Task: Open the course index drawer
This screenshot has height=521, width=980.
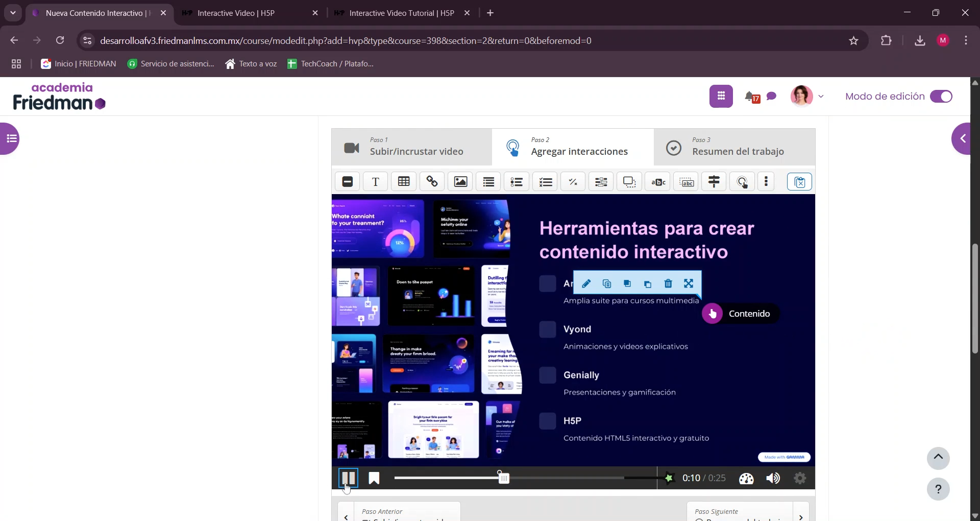Action: 10,138
